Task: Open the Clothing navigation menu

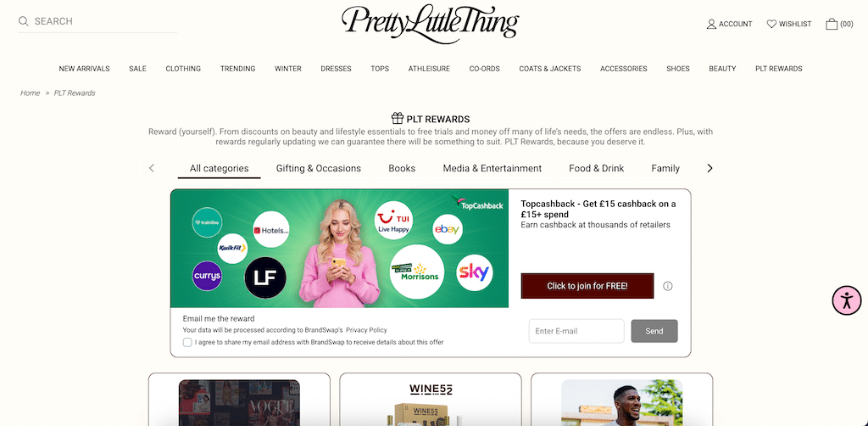Action: 183,69
